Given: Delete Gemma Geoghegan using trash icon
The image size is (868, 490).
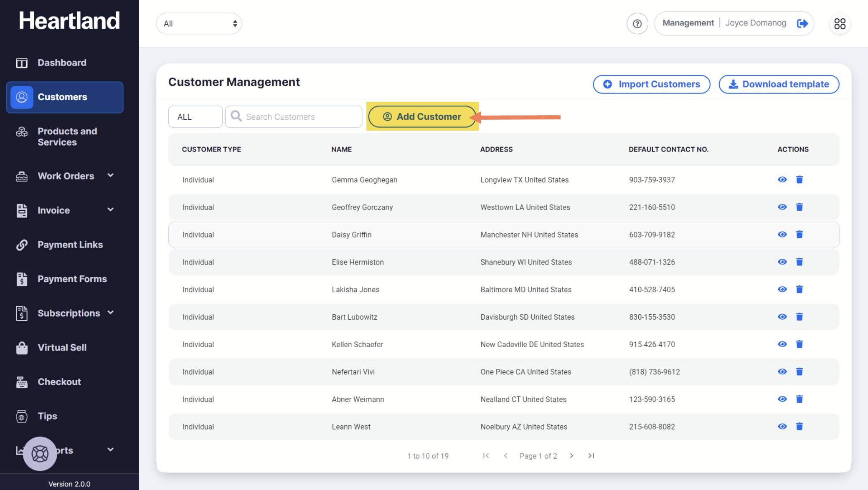Looking at the screenshot, I should tap(799, 179).
